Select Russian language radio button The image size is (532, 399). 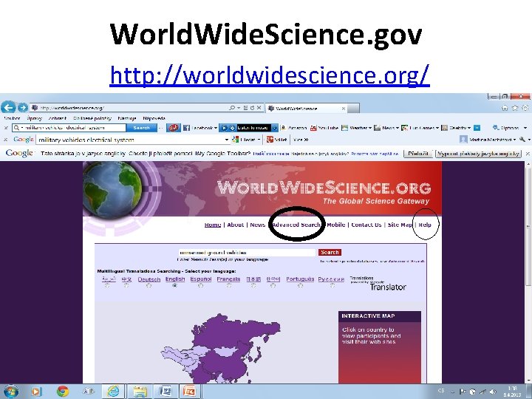pyautogui.click(x=332, y=286)
